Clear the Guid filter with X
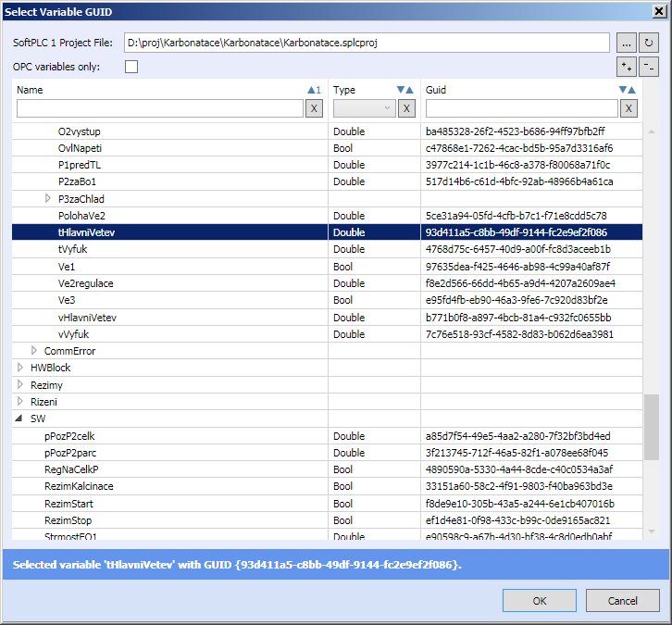672x625 pixels. (x=628, y=108)
